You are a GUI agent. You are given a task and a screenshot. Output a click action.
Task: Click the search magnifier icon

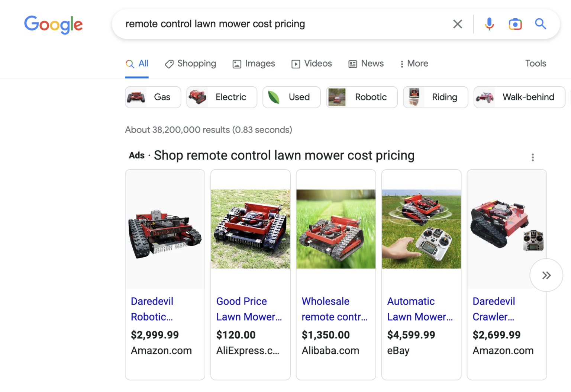540,24
